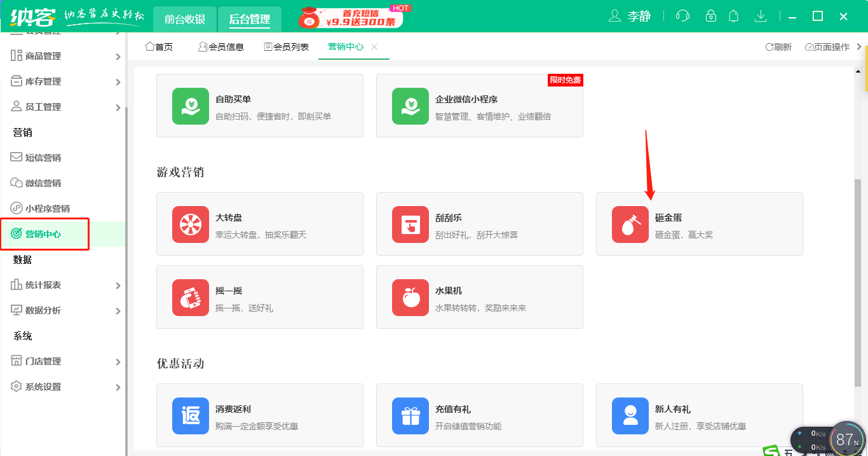Click the lock screen icon
The width and height of the screenshot is (868, 456).
pos(710,16)
